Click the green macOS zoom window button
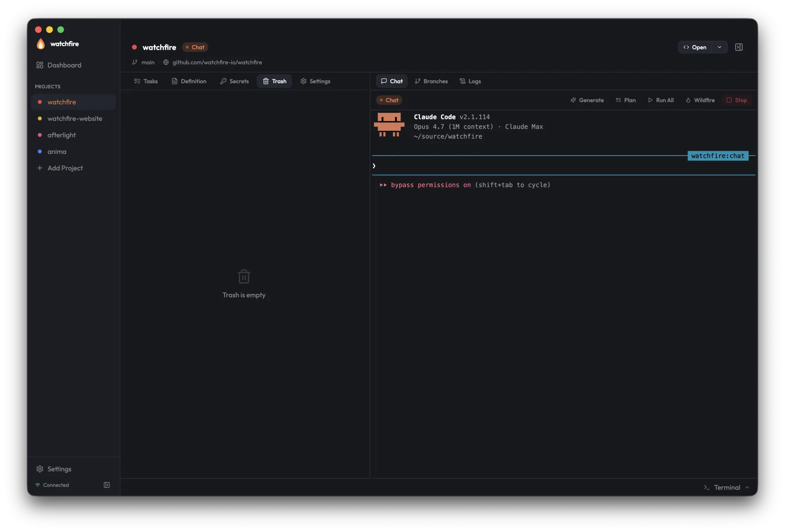The image size is (785, 532). [x=60, y=29]
